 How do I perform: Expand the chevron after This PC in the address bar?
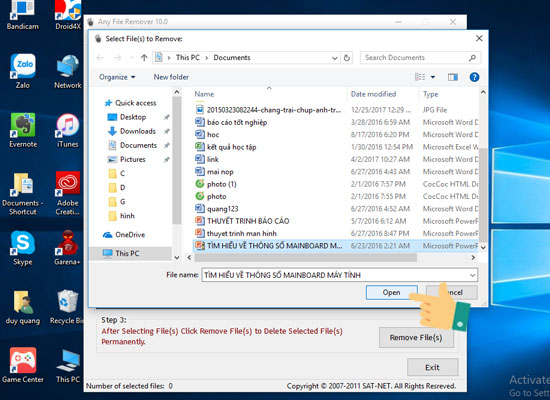click(x=206, y=58)
